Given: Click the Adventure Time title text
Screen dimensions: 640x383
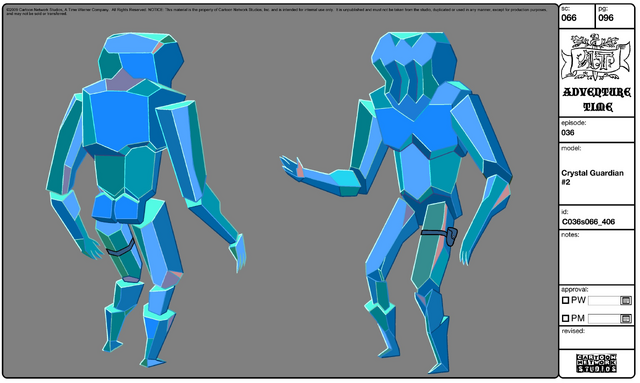Looking at the screenshot, I should 597,99.
